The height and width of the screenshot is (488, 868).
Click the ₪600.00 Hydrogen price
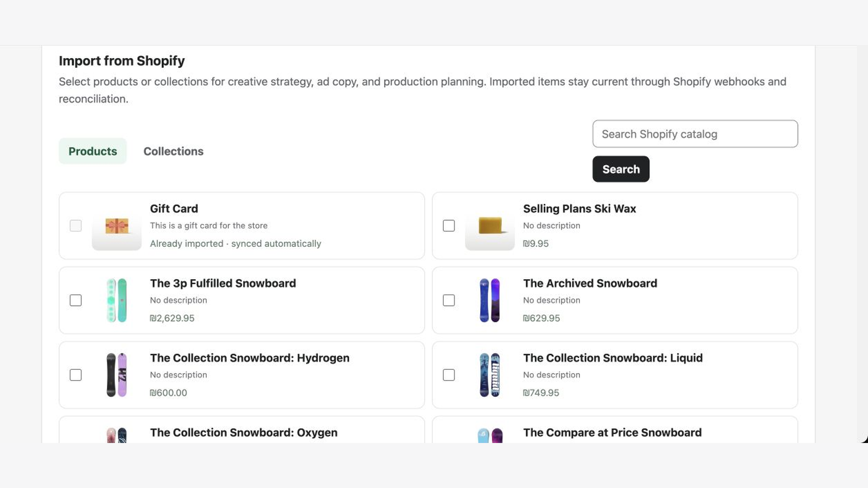tap(168, 393)
